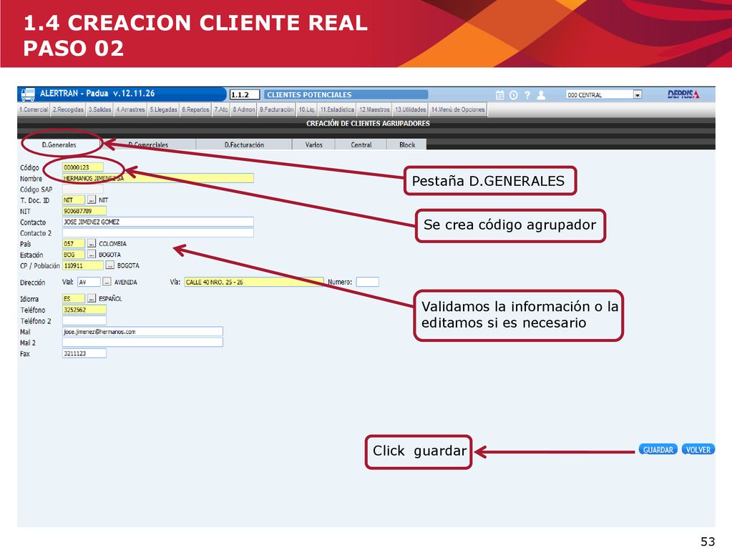732x560 pixels.
Task: Open Idioma lookup ellipsis button
Action: click(92, 298)
